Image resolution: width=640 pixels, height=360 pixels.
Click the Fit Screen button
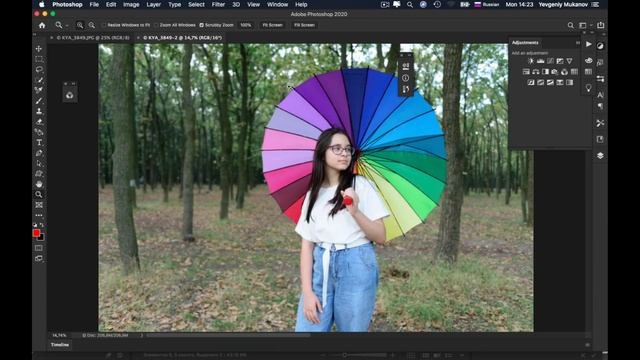point(272,25)
